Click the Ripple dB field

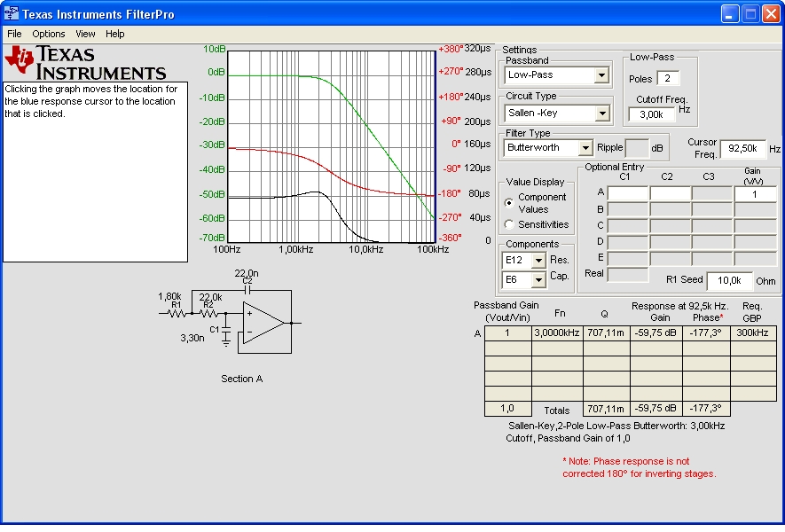click(637, 149)
